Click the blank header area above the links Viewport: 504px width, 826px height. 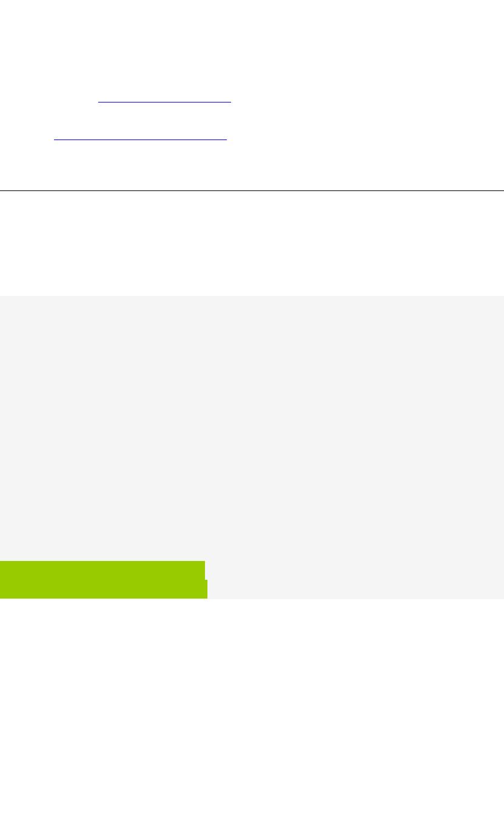252,42
